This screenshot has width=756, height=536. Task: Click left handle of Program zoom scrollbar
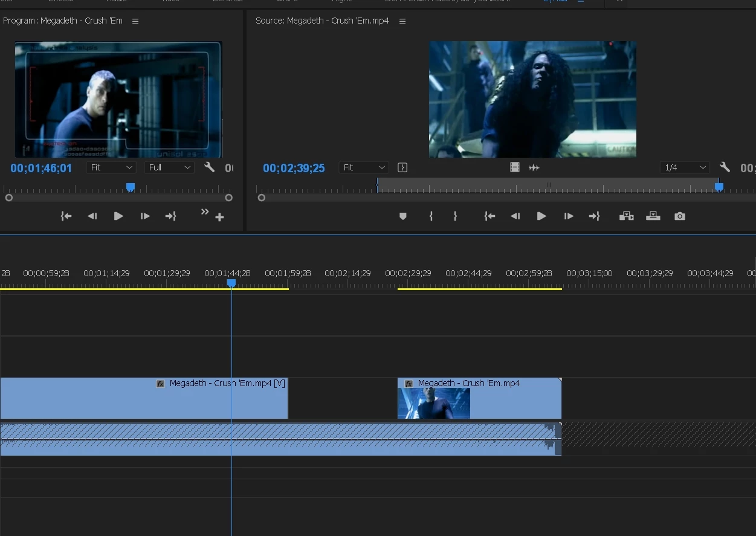click(x=8, y=198)
